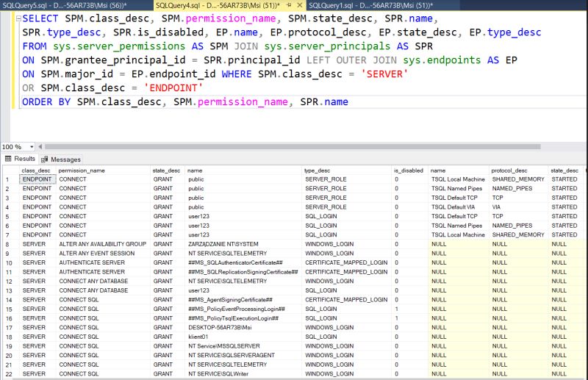Image resolution: width=588 pixels, height=380 pixels.
Task: Click sys.endpoints in the query editor
Action: tap(442, 60)
